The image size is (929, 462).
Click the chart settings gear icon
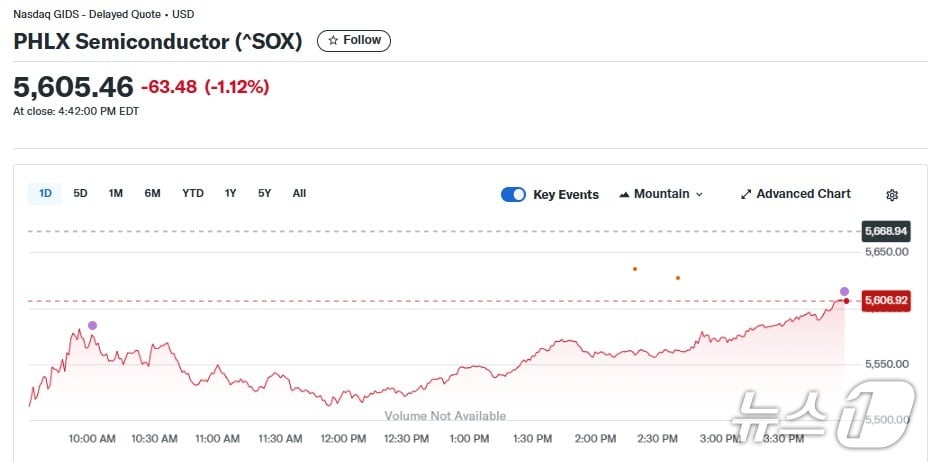(892, 195)
